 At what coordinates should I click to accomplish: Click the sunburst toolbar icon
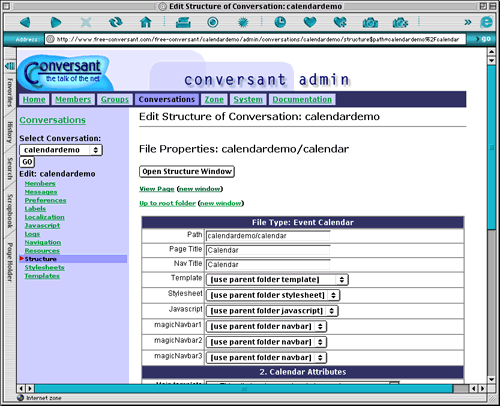243,22
